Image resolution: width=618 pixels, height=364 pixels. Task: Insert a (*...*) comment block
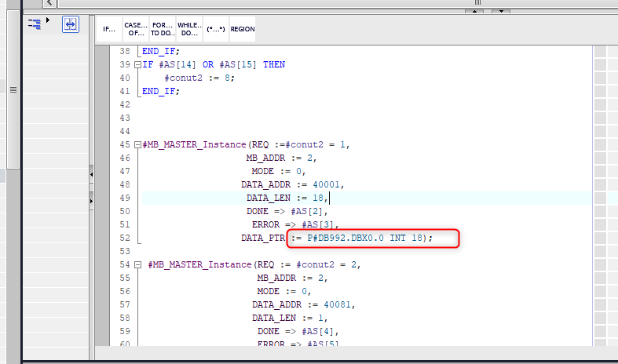tap(215, 29)
